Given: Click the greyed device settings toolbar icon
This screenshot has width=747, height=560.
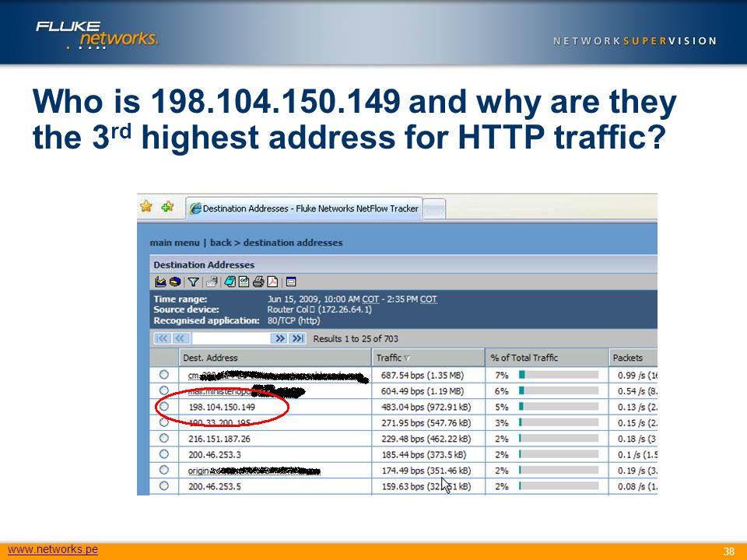Looking at the screenshot, I should (x=212, y=282).
